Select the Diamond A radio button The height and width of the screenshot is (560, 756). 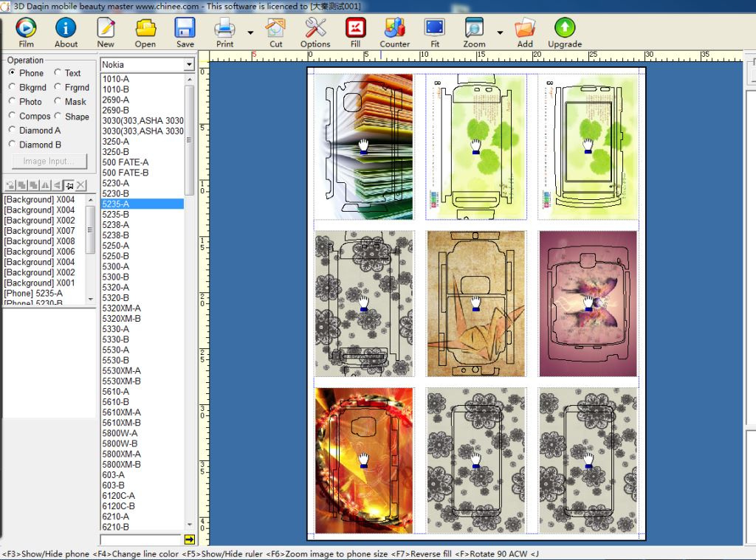coord(12,130)
